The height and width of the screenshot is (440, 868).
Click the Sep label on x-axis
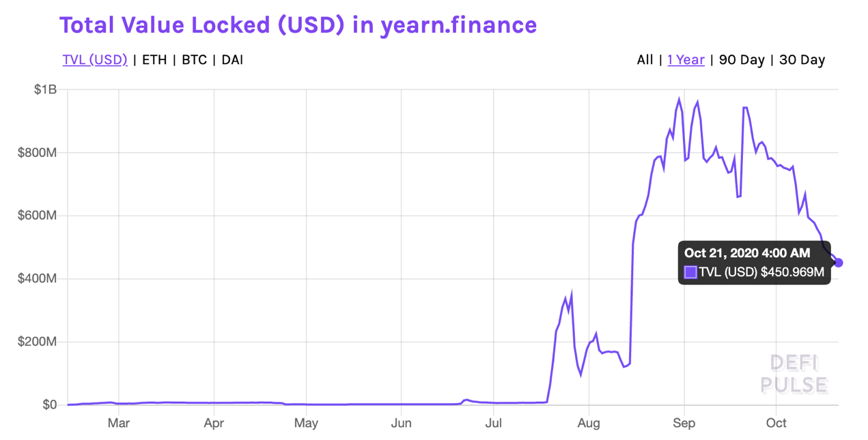point(684,424)
